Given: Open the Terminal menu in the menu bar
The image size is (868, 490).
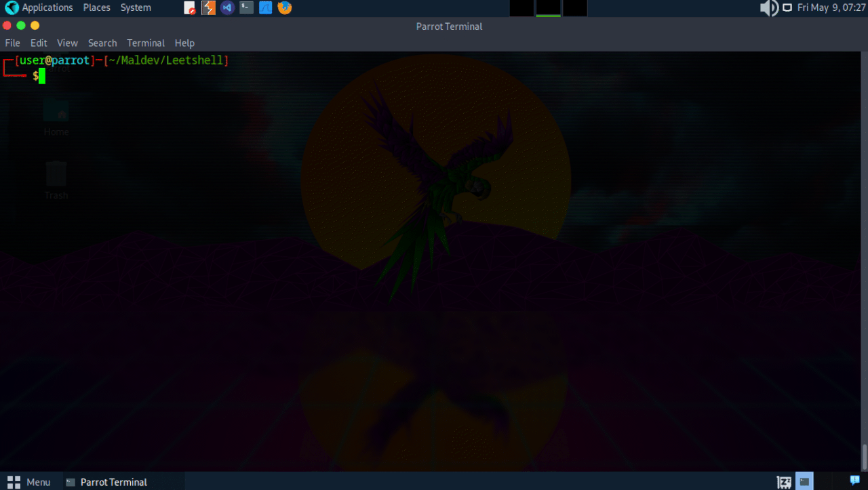Looking at the screenshot, I should pyautogui.click(x=145, y=43).
